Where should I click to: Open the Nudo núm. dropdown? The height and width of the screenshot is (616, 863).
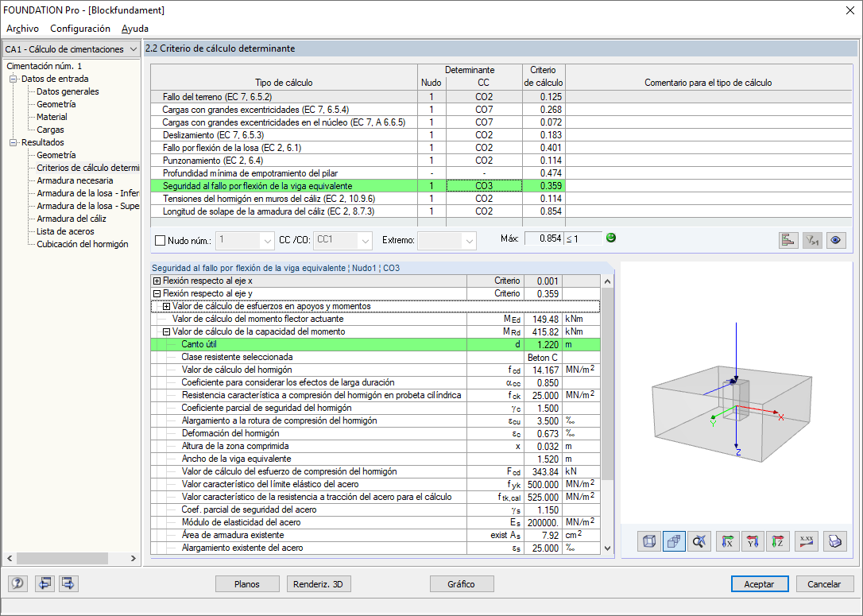(267, 241)
